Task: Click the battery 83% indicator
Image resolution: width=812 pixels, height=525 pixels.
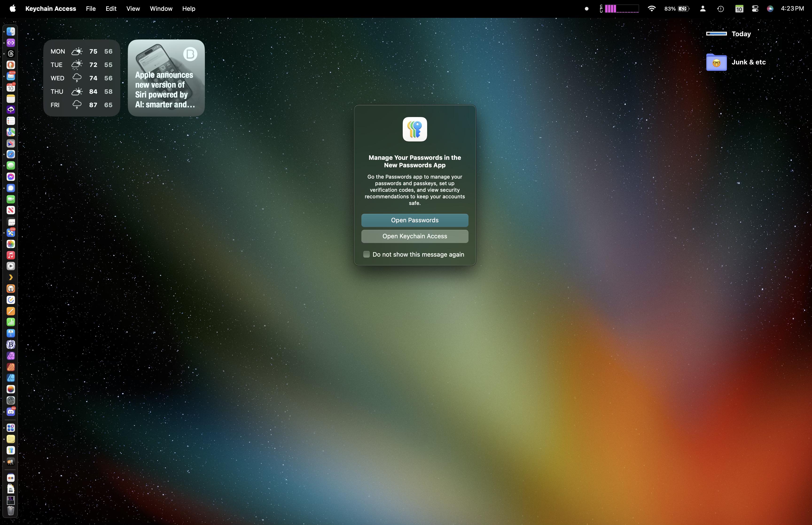Action: pos(677,8)
